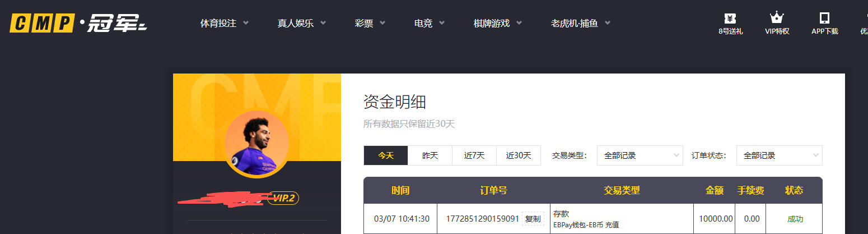Screen dimensions: 868x234
Task: Open the 交易类型 dropdown
Action: [640, 155]
